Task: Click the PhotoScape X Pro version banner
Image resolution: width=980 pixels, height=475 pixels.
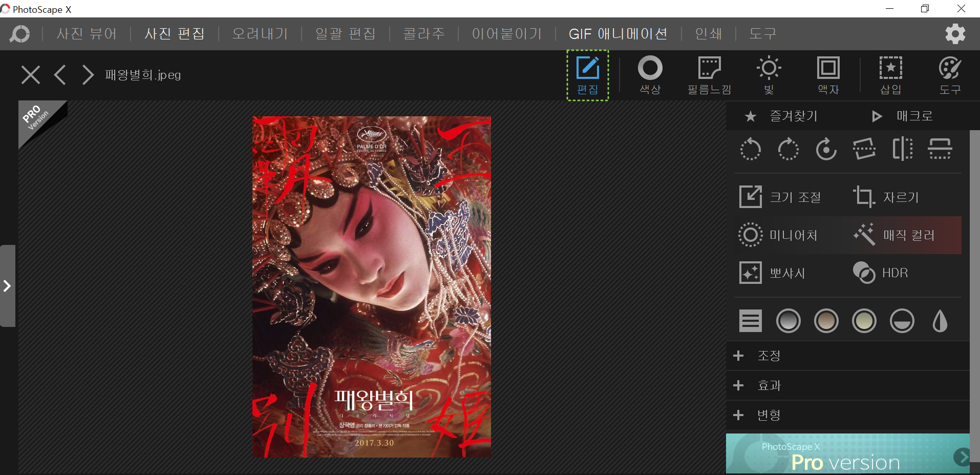Action: tap(848, 453)
